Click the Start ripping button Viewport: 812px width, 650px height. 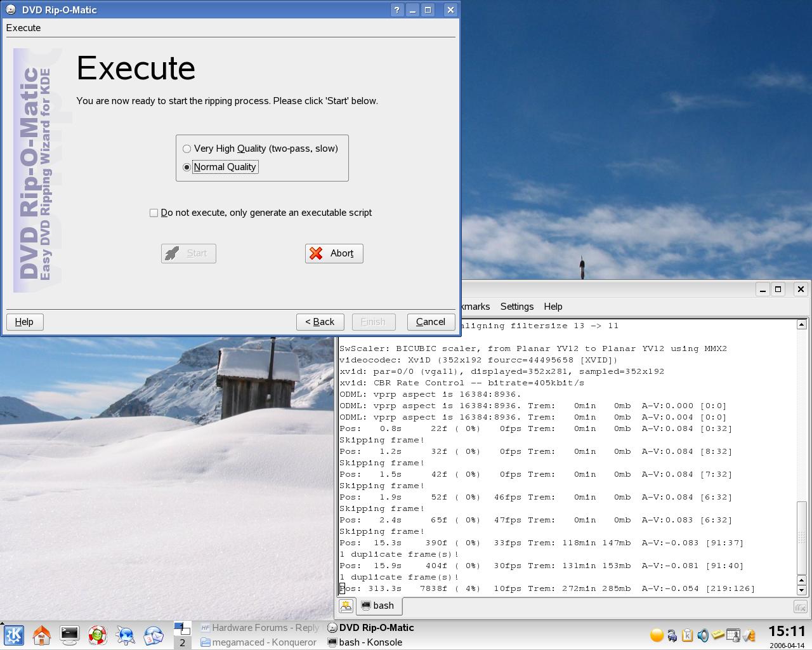(188, 253)
